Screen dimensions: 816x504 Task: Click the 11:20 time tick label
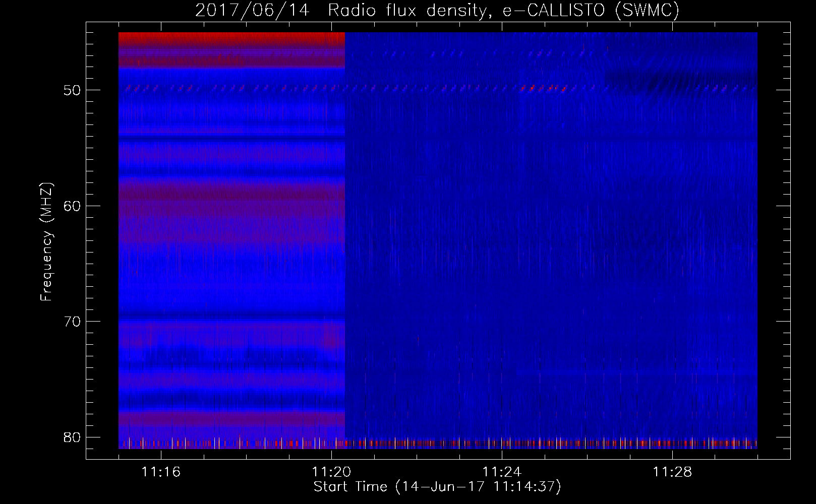click(331, 472)
